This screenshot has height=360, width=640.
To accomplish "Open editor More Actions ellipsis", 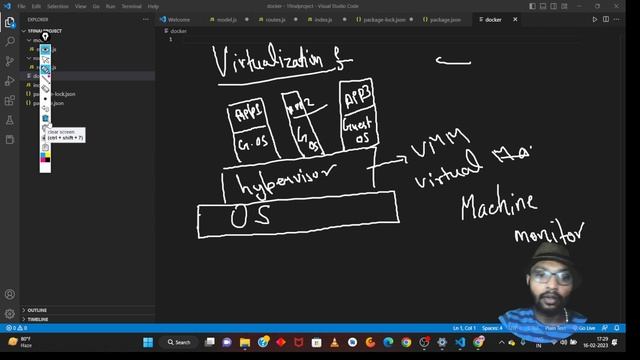I will (x=616, y=19).
